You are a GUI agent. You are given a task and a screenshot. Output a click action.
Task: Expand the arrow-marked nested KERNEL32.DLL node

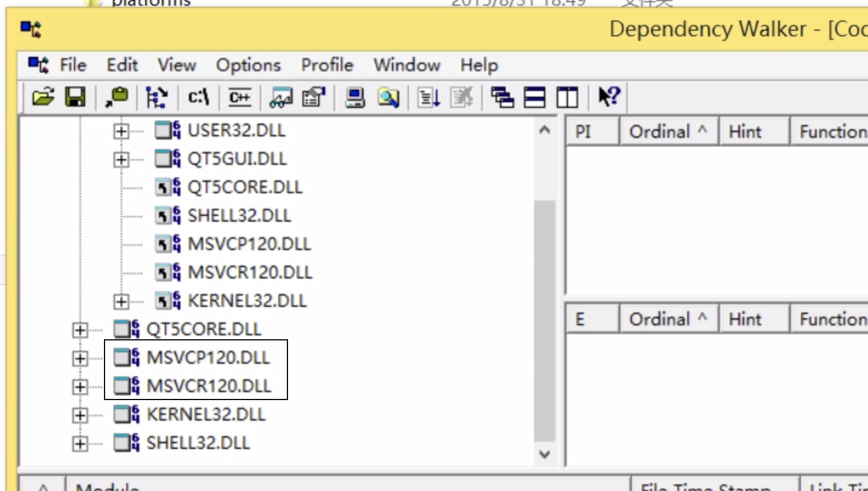tap(121, 302)
